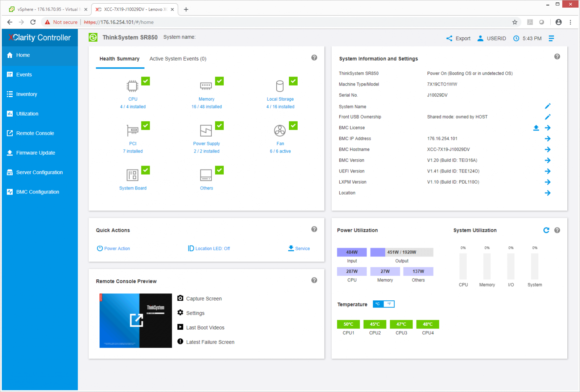580x392 pixels.
Task: Switch to Active System Events tab
Action: (178, 59)
